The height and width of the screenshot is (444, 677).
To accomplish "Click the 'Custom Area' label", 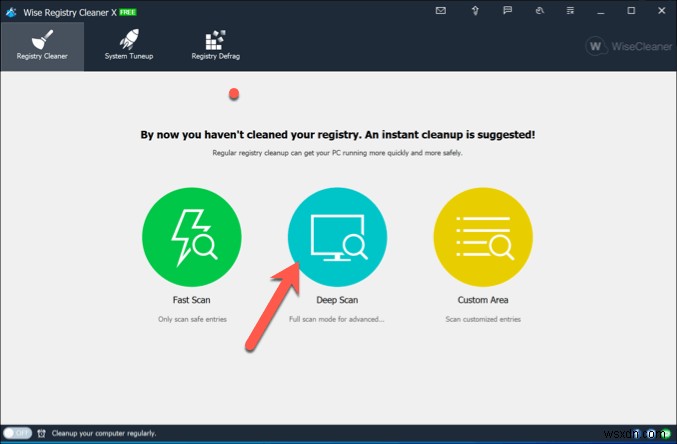I will (x=483, y=300).
